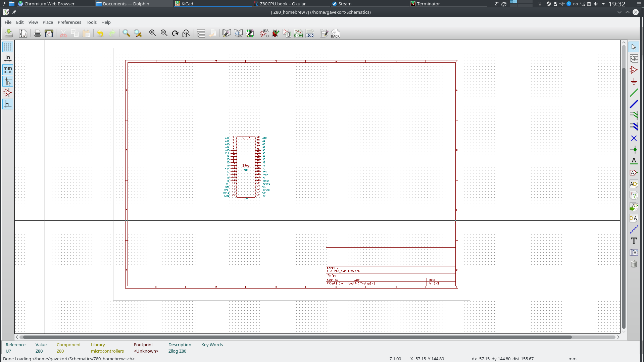
Task: Import footprint selection BACK
Action: pos(336,33)
